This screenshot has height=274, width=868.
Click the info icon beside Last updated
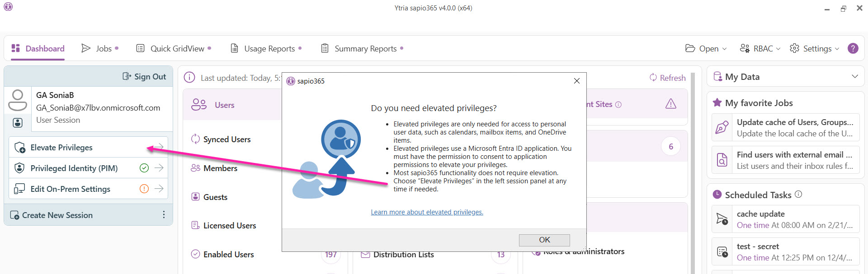[x=189, y=78]
